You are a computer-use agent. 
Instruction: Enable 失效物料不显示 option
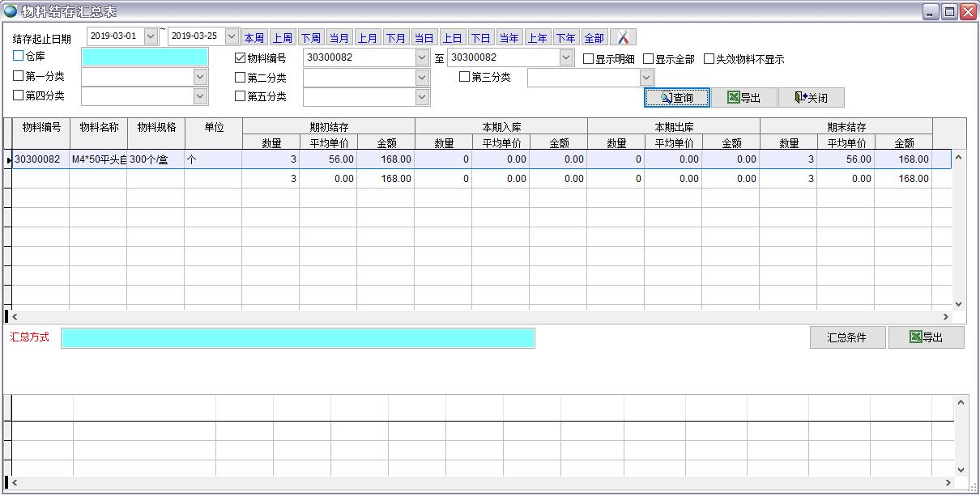click(x=709, y=59)
